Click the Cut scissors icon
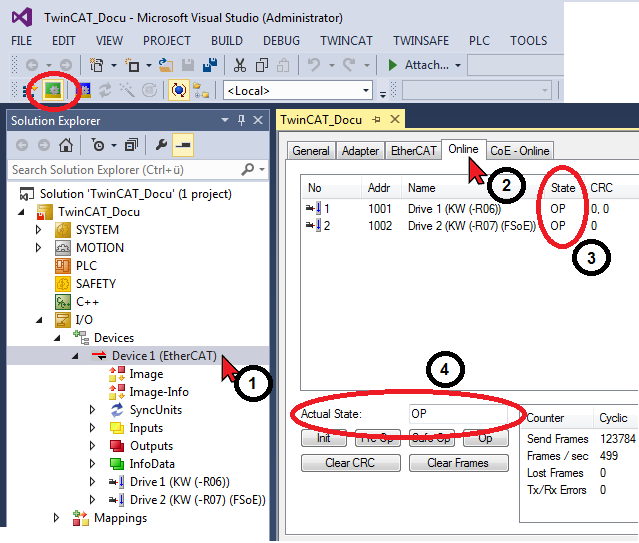The image size is (639, 543). coord(240,65)
